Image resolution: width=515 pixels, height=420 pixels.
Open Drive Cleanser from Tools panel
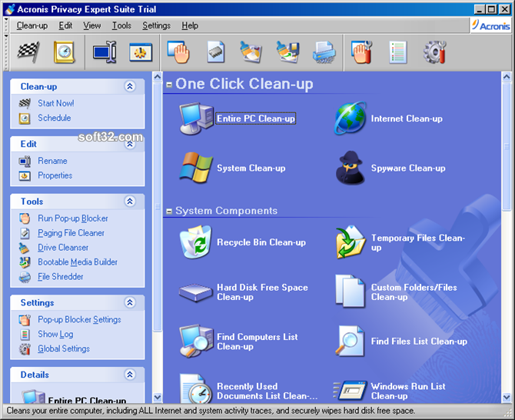[x=63, y=248]
